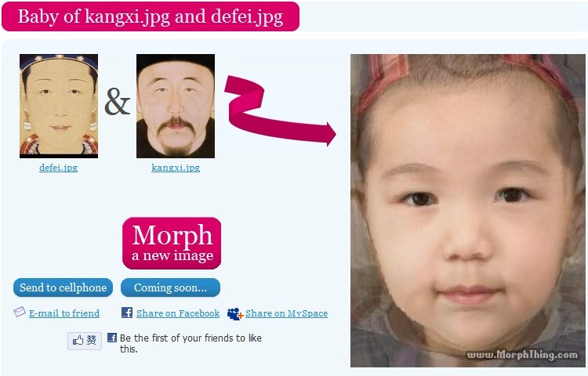Open the E-mail to friend link
588x376 pixels.
[64, 313]
